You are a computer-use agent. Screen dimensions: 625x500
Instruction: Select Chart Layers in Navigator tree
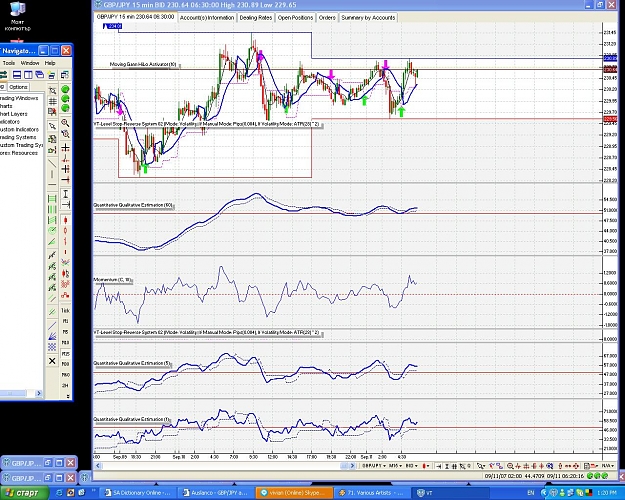pos(14,114)
